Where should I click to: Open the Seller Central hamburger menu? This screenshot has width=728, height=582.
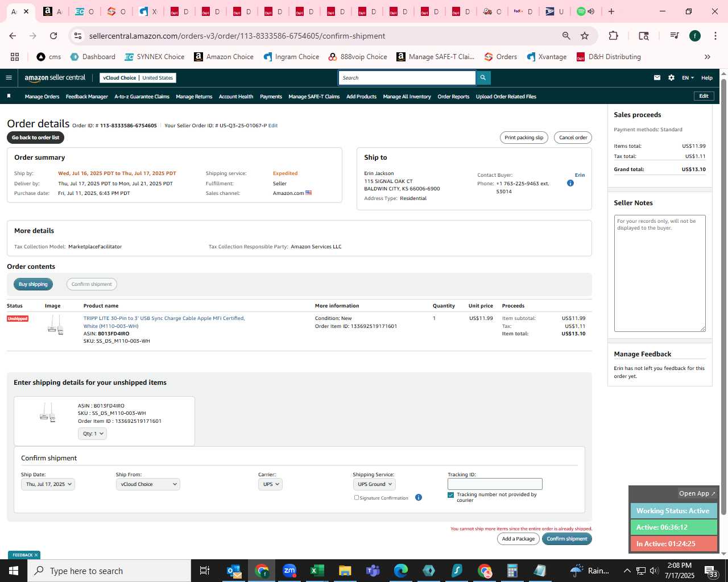click(9, 78)
